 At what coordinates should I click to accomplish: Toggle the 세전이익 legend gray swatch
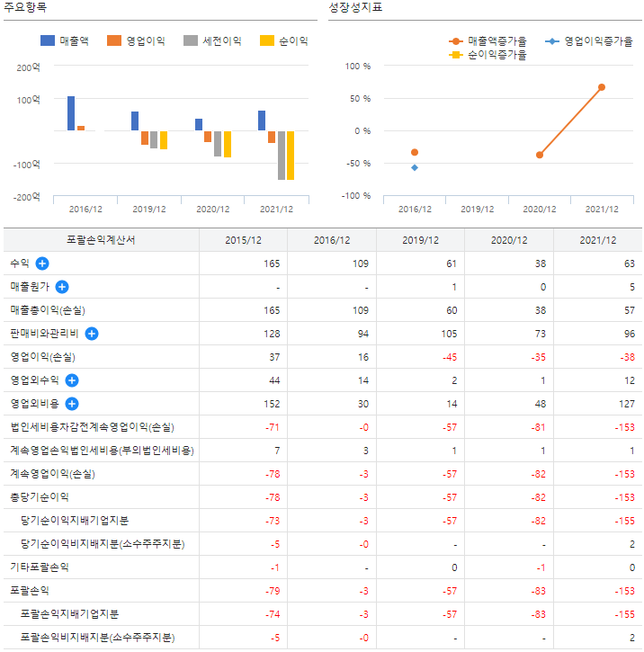[x=191, y=40]
